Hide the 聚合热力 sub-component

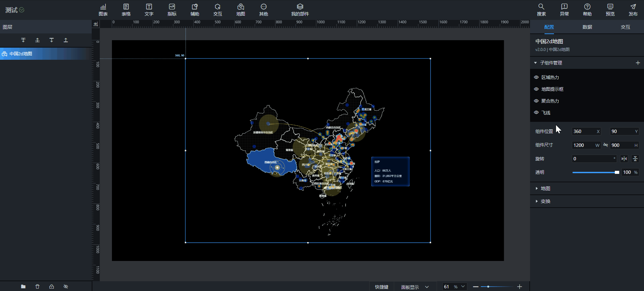coord(536,101)
